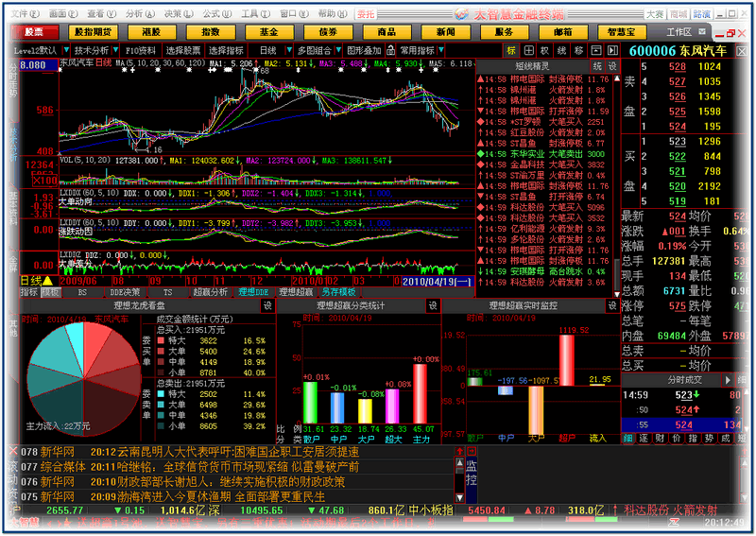Expand the arrow next to 分时成交

[x=728, y=380]
